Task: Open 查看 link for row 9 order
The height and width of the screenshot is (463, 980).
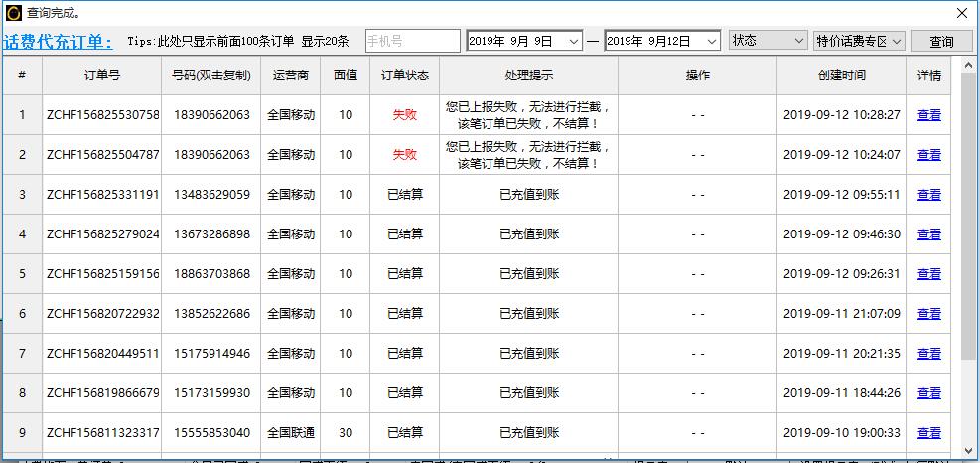Action: pos(928,433)
